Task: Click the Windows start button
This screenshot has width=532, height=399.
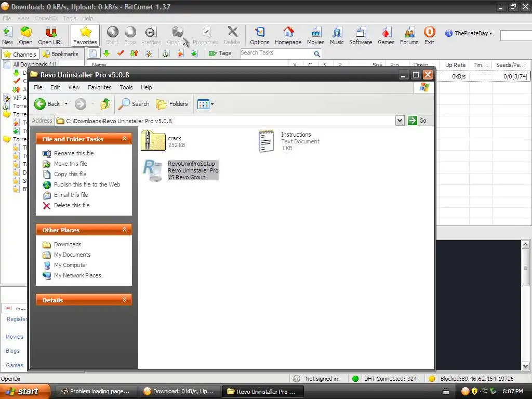Action: click(x=25, y=392)
